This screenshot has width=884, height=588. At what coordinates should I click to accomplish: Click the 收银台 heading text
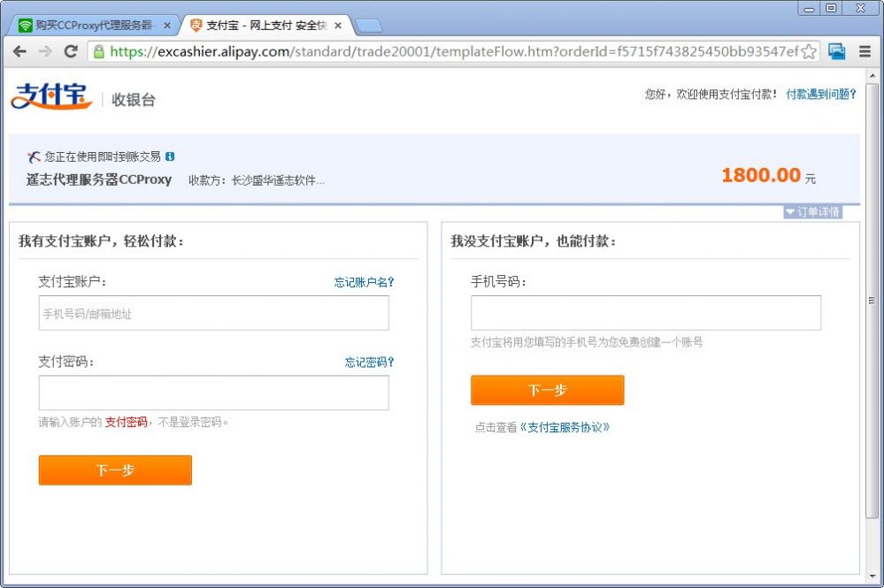pos(133,100)
